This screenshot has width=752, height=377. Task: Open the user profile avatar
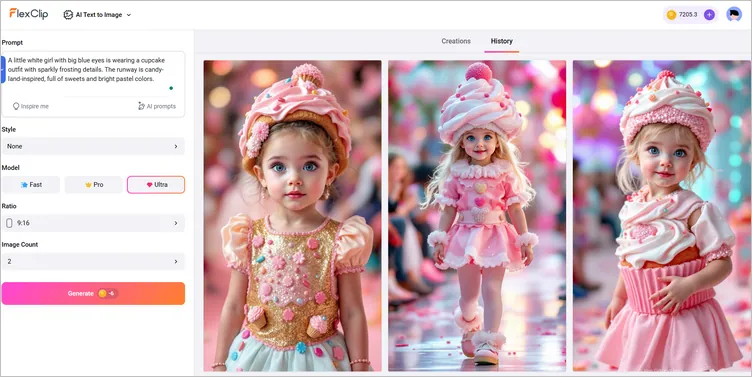click(734, 14)
